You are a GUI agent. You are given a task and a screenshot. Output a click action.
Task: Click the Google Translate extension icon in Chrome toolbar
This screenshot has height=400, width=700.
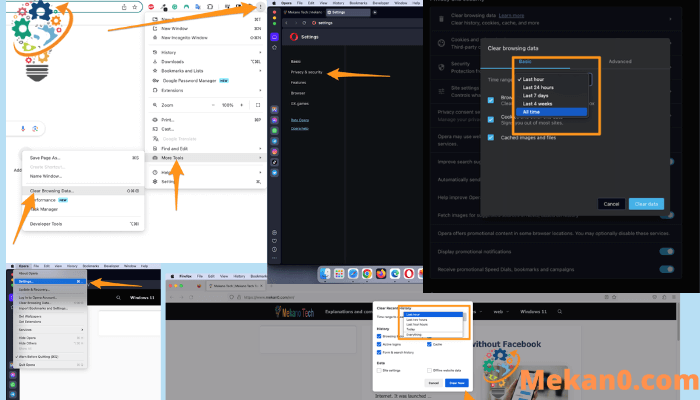coord(198,7)
